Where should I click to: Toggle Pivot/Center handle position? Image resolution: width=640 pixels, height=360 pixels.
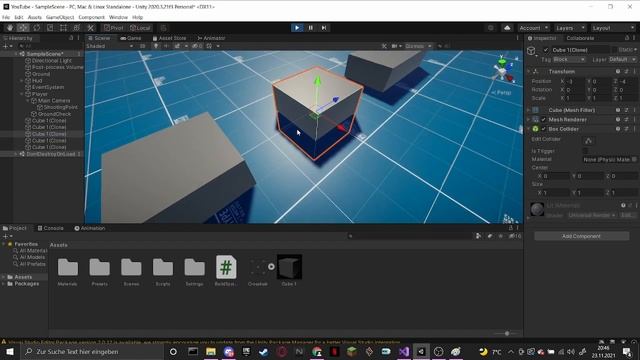pyautogui.click(x=113, y=28)
